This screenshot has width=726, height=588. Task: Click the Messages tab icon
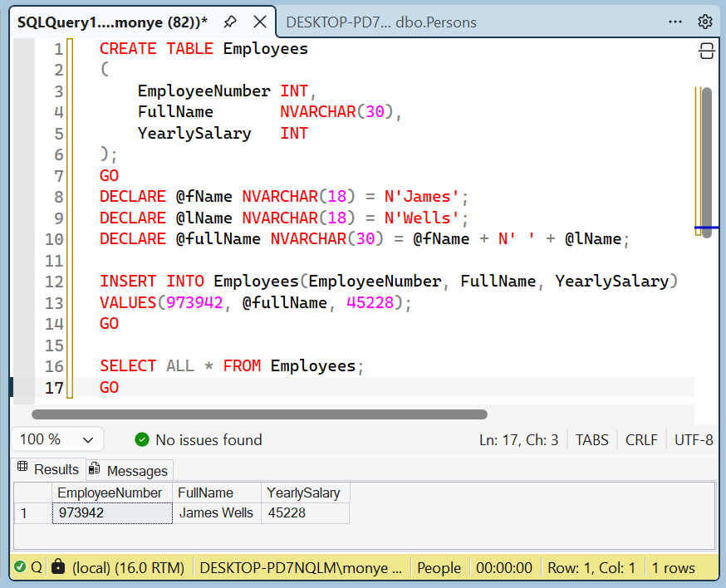[x=94, y=468]
